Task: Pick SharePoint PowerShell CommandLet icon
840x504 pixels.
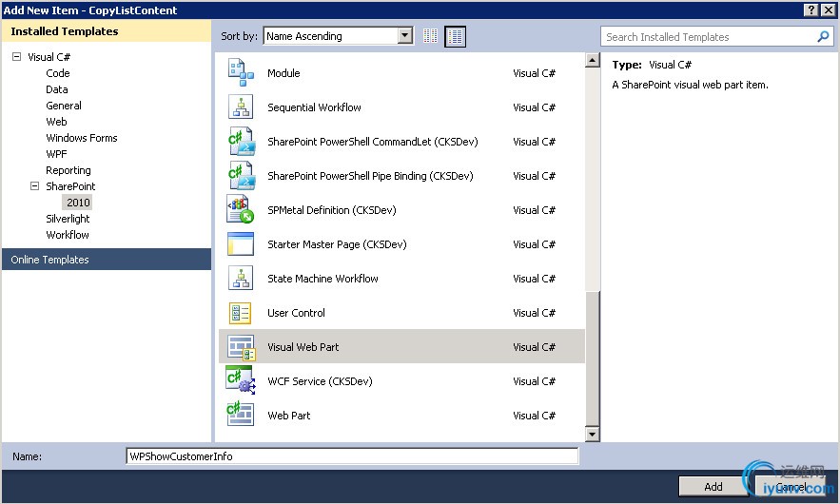Action: (x=241, y=142)
